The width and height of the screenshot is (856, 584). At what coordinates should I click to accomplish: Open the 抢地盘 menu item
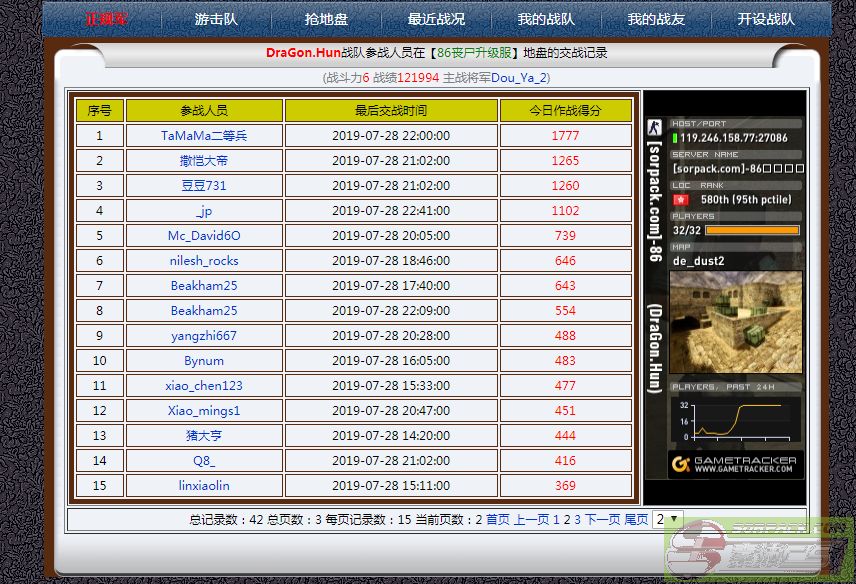[326, 19]
